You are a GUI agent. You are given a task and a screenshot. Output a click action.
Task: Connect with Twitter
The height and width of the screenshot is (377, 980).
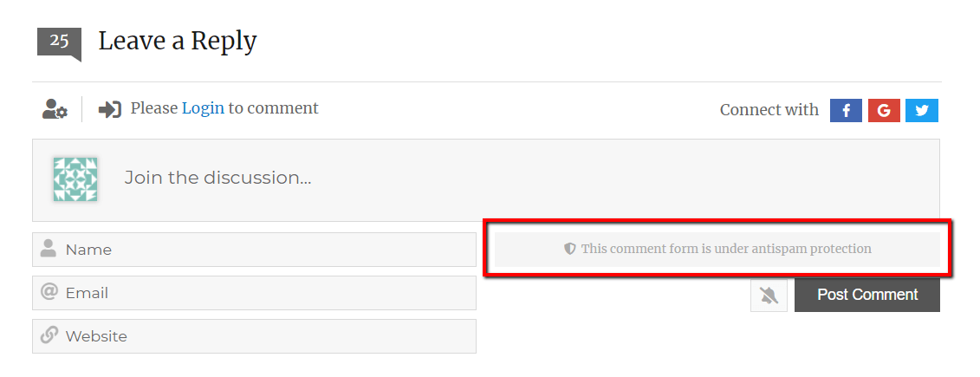(x=922, y=110)
